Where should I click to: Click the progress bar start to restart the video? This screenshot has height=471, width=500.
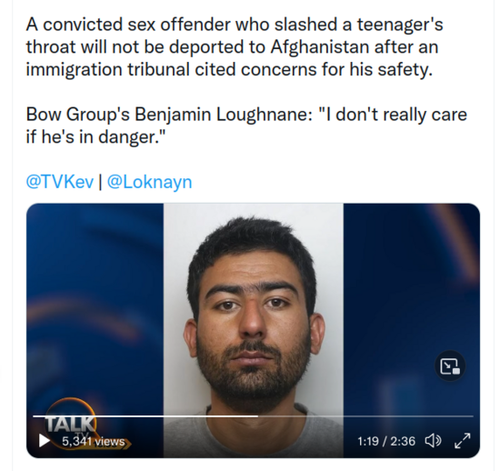click(x=34, y=416)
